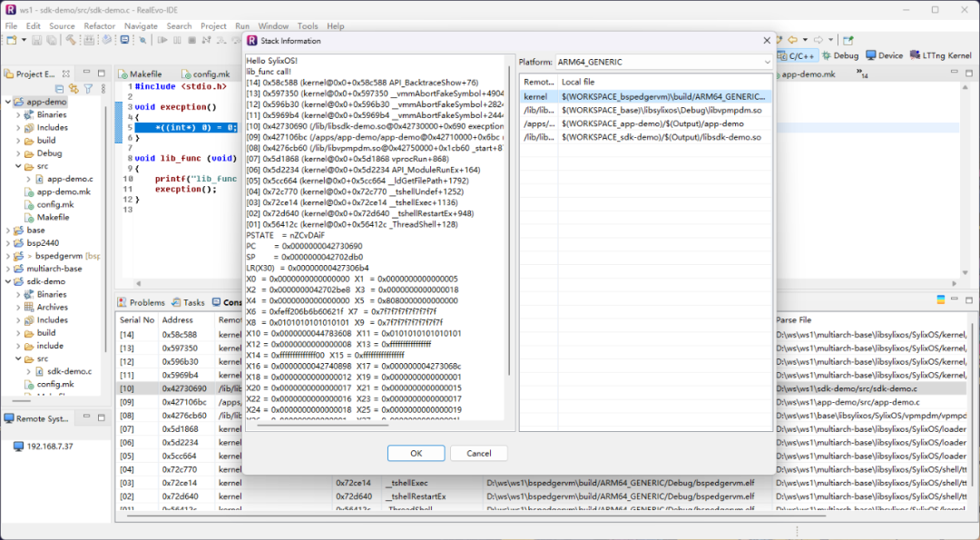Click the Local file column header
Viewport: 980px width, 540px height.
(x=663, y=82)
